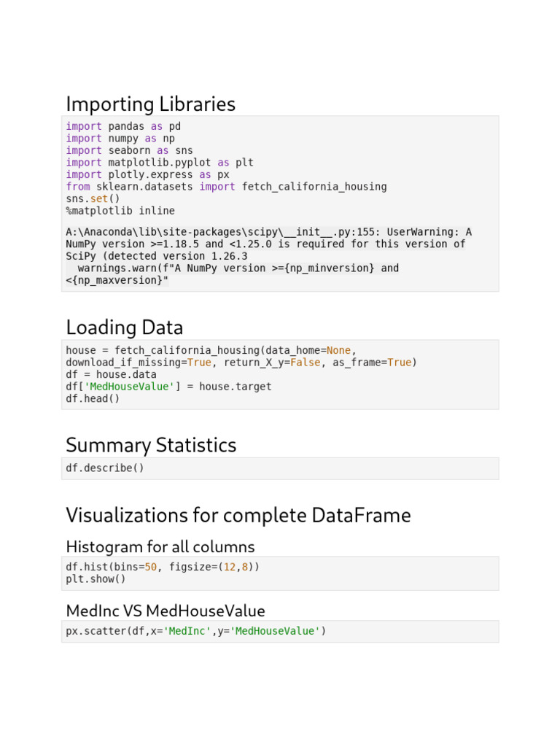This screenshot has width=560, height=747.
Task: Click the df.head() code line
Action: [93, 399]
